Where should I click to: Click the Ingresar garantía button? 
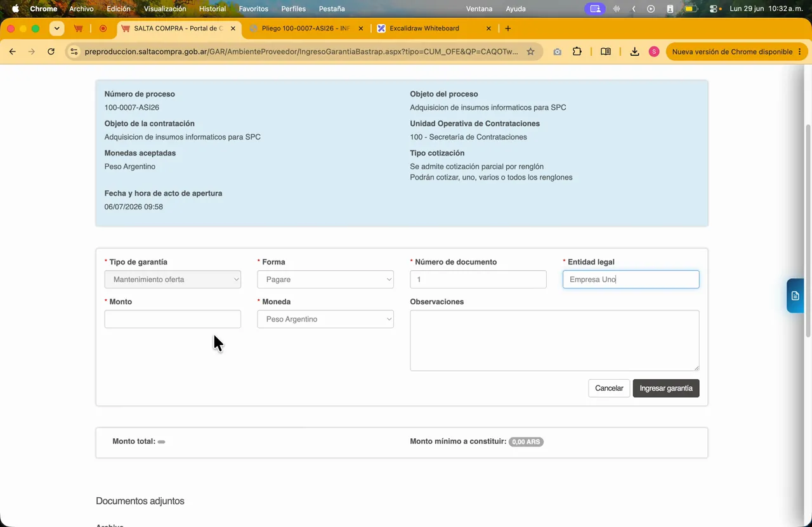tap(666, 388)
